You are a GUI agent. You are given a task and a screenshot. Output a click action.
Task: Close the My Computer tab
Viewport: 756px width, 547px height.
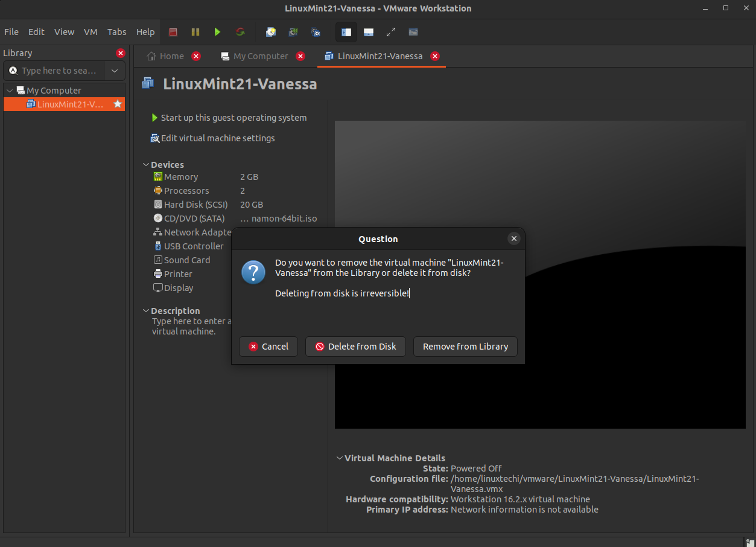coord(300,56)
